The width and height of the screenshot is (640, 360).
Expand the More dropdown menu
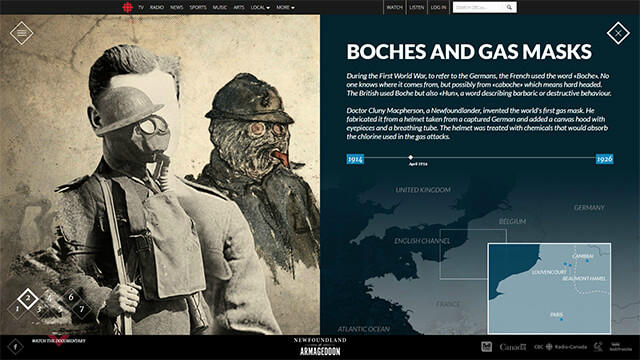click(285, 7)
